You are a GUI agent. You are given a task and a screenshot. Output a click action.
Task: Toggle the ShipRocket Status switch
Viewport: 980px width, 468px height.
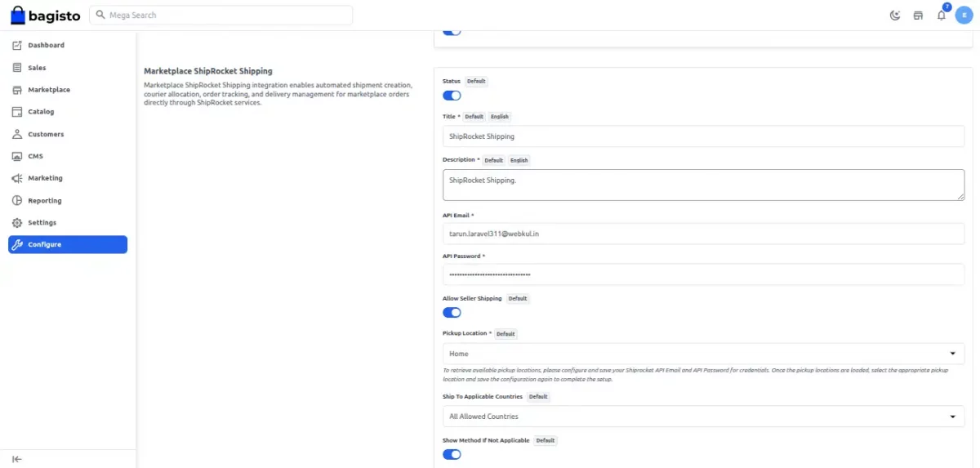(452, 96)
